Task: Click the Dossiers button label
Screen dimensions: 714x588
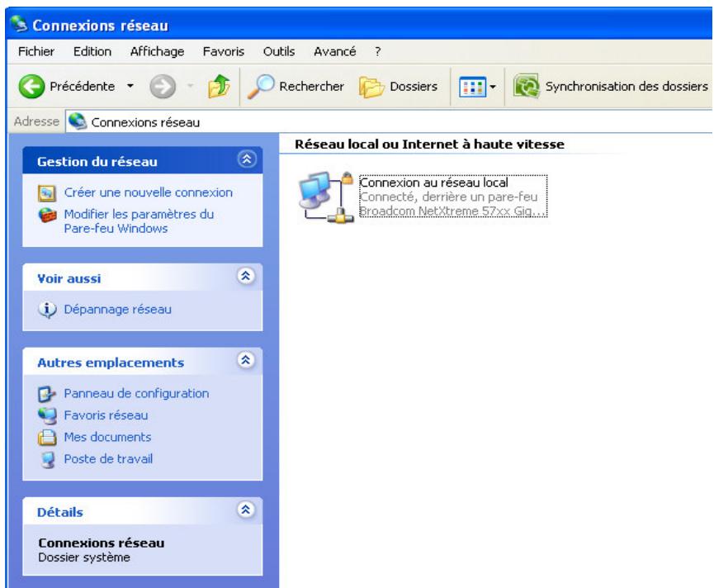Action: pyautogui.click(x=414, y=87)
